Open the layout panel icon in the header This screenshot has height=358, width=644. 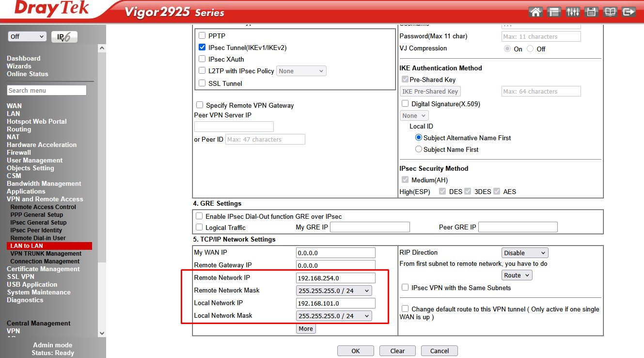pos(554,12)
